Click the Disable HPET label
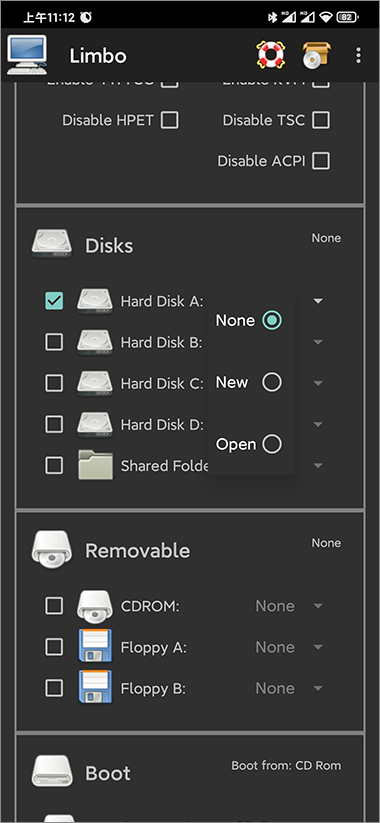 click(108, 120)
